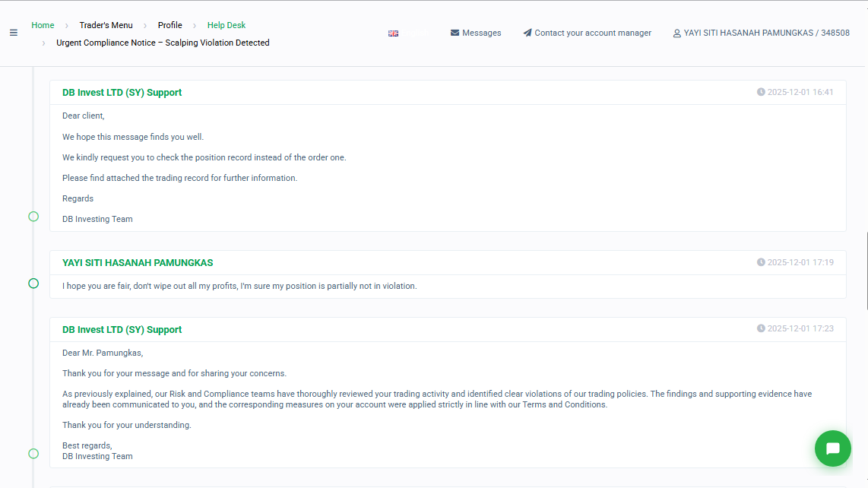Click the clock icon beside 16:41 timestamp
Image resolution: width=868 pixels, height=488 pixels.
pyautogui.click(x=761, y=92)
